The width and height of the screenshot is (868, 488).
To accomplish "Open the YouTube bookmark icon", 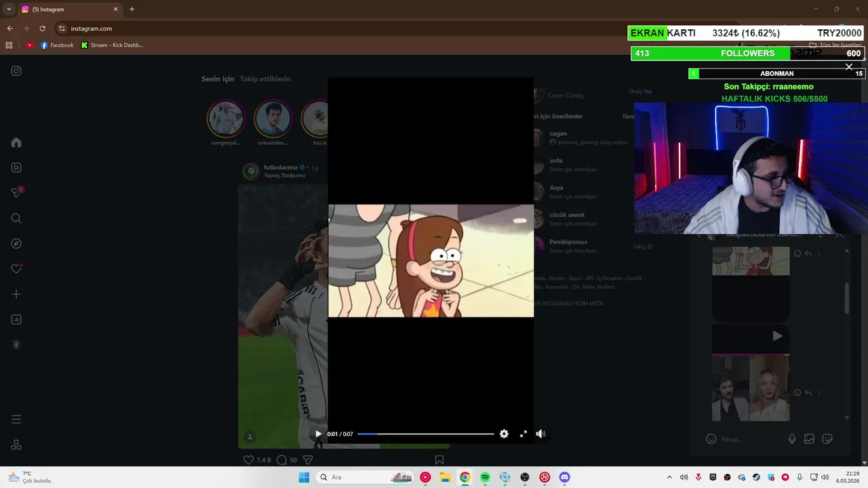I will [30, 45].
